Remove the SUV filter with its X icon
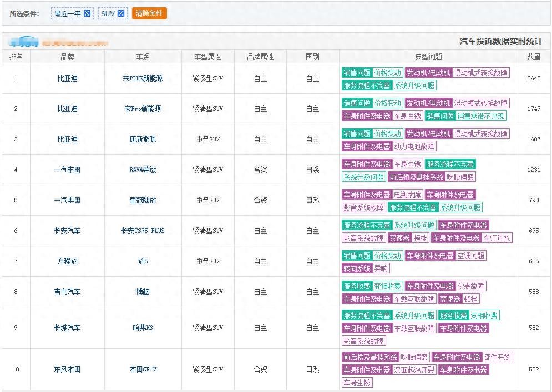 121,13
